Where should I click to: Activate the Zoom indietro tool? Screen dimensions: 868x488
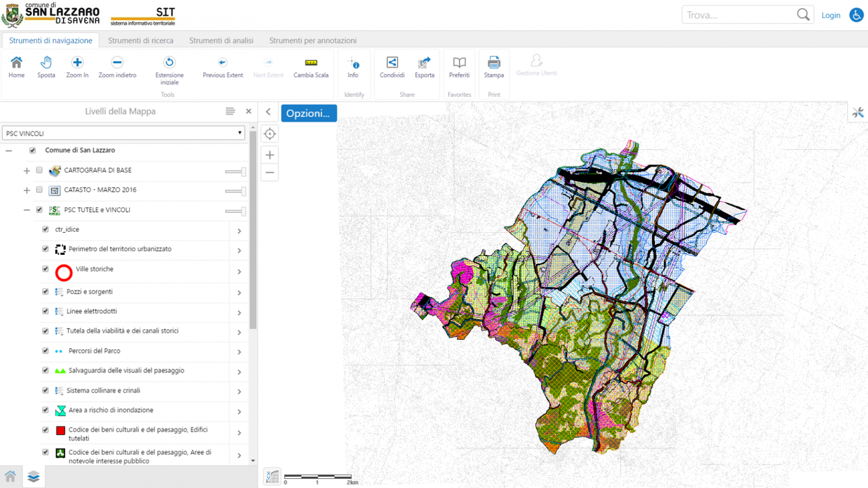point(117,67)
